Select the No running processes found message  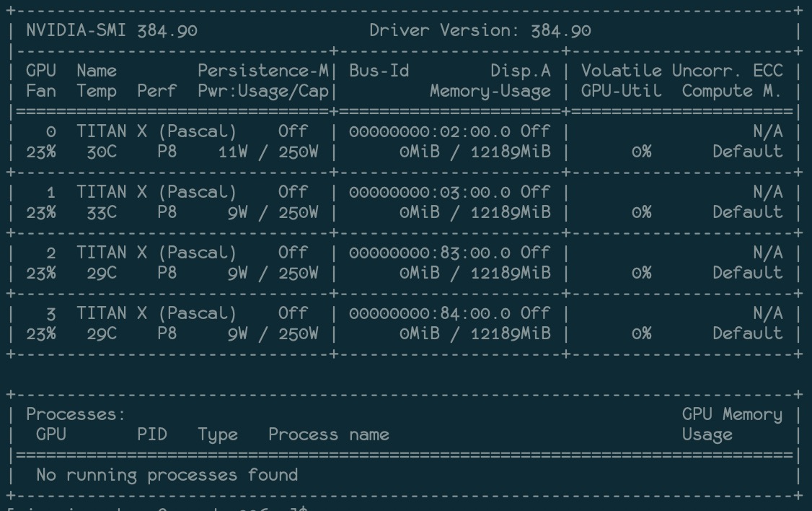(x=167, y=475)
